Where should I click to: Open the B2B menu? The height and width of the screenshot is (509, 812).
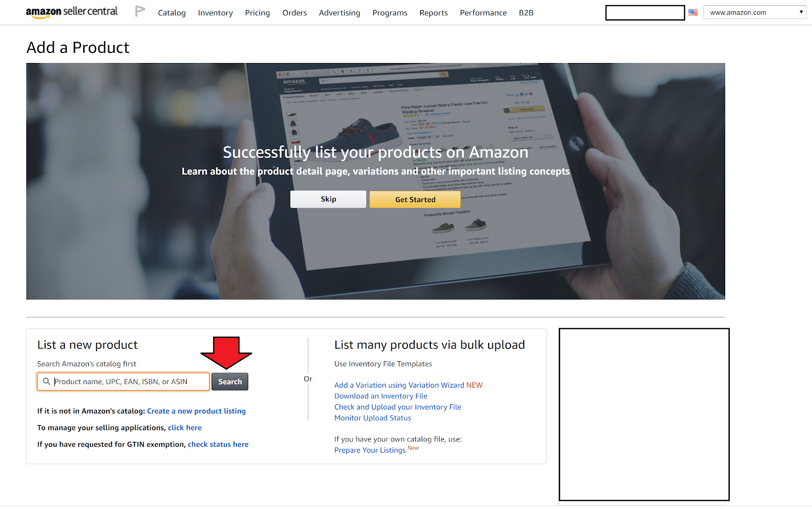[526, 13]
